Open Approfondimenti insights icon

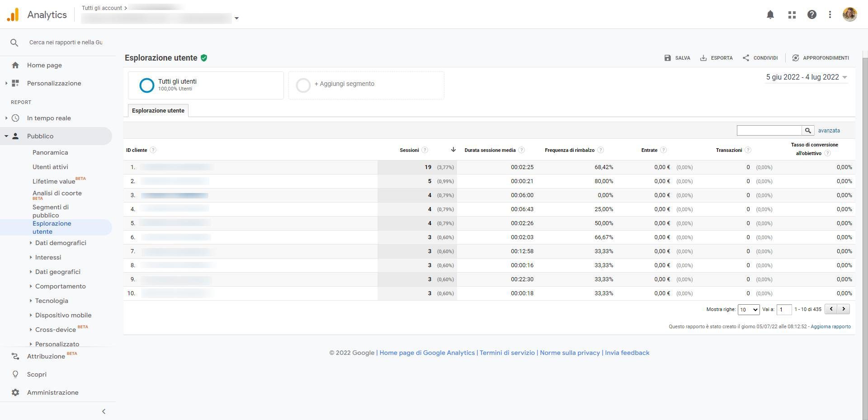pos(796,58)
